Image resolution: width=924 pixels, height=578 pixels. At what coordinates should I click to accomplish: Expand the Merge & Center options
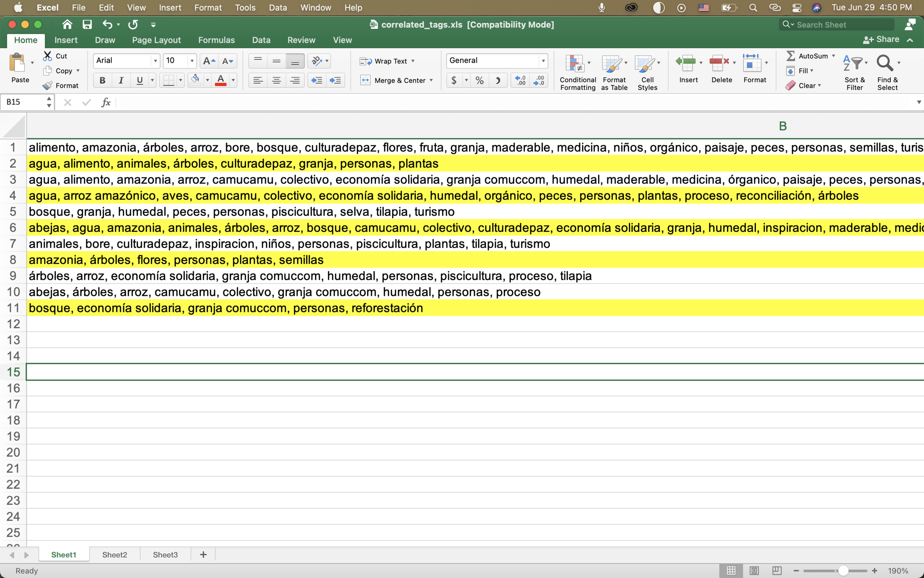click(x=431, y=80)
